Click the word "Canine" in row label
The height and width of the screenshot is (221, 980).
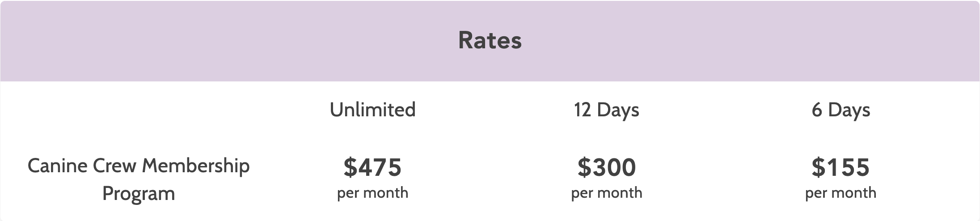[57, 166]
